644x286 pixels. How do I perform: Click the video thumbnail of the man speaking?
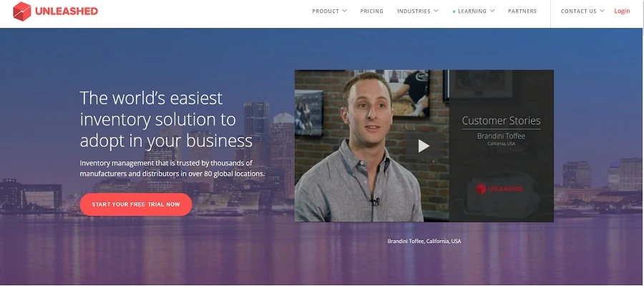[371, 146]
